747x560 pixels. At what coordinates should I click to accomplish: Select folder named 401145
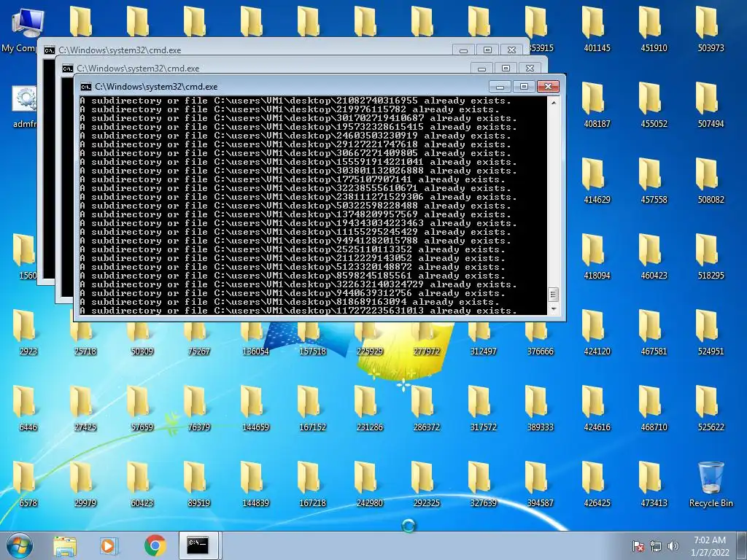pos(597,29)
